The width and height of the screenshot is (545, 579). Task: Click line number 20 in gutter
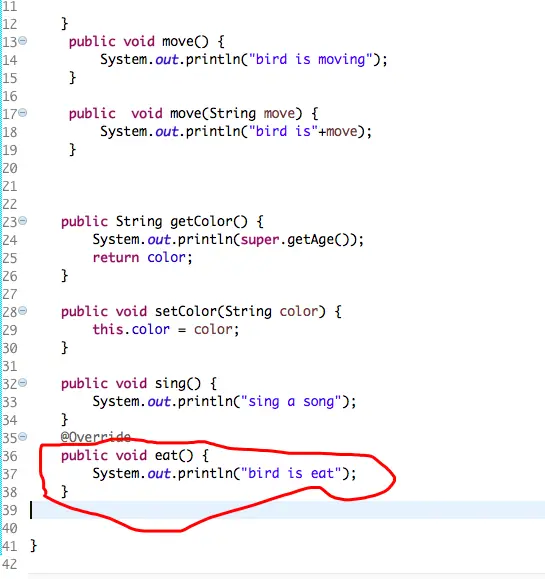(10, 168)
